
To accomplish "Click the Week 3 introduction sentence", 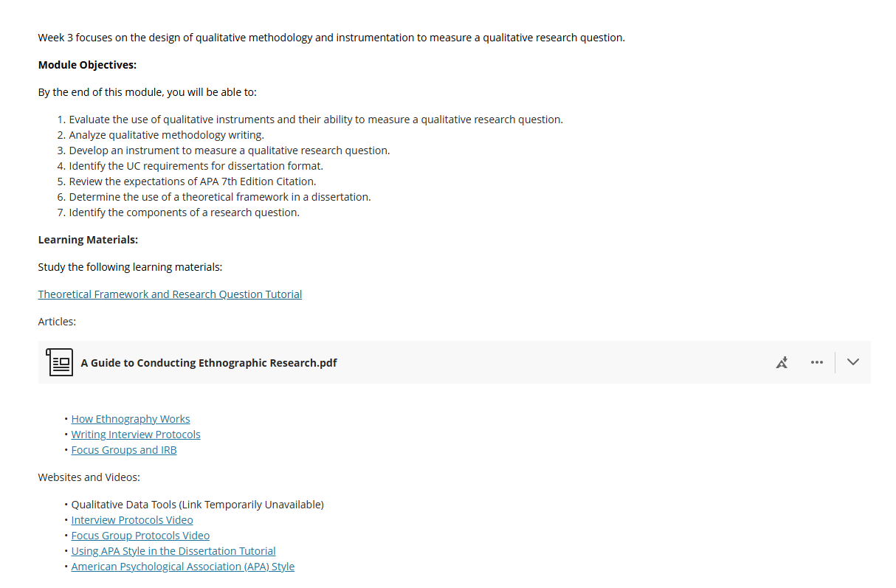I will coord(331,37).
